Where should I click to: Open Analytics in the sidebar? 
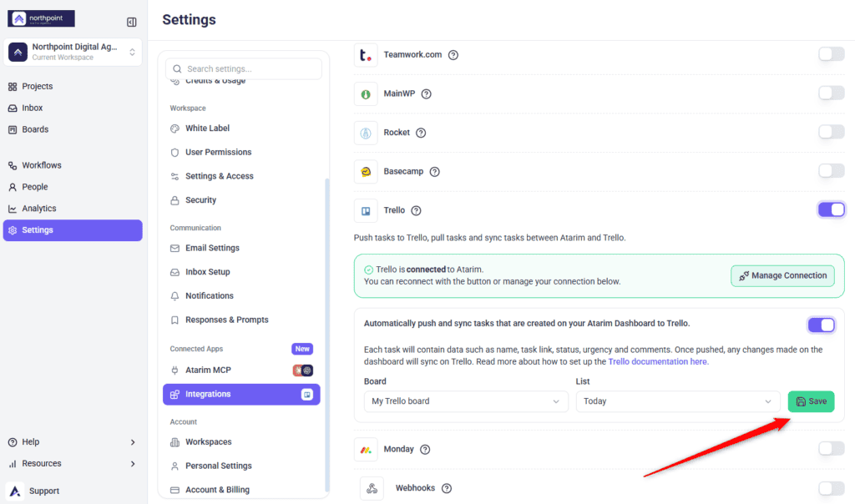coord(38,208)
